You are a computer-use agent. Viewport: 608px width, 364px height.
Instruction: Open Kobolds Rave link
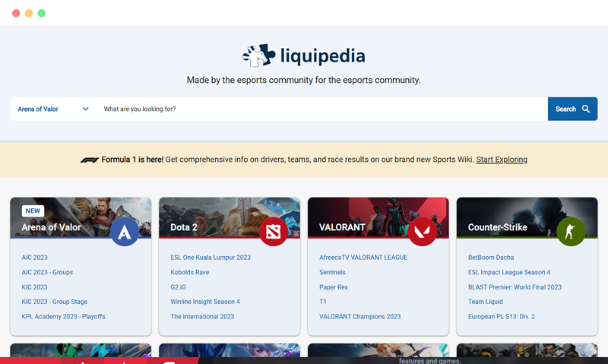tap(189, 272)
